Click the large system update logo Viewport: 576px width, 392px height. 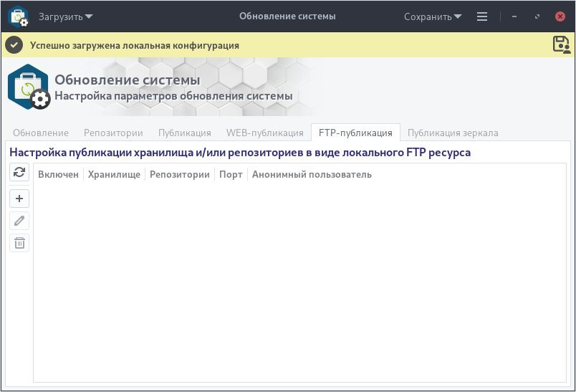[x=29, y=87]
